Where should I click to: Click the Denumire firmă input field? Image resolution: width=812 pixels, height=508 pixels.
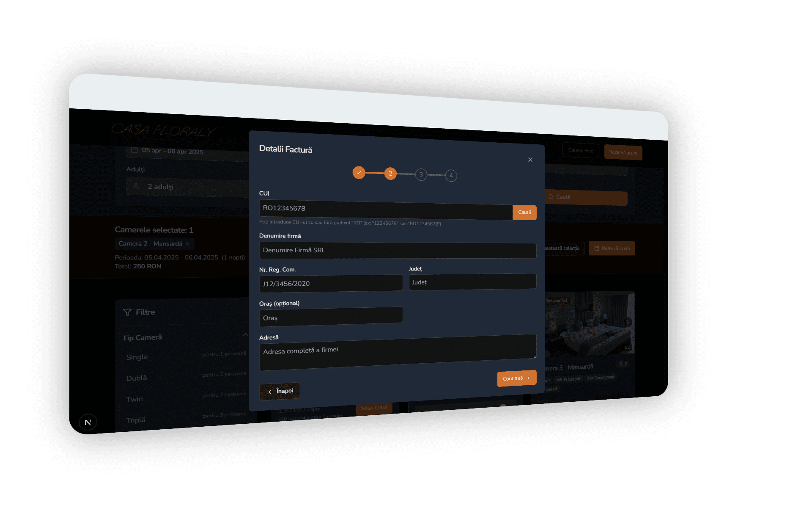(x=397, y=251)
